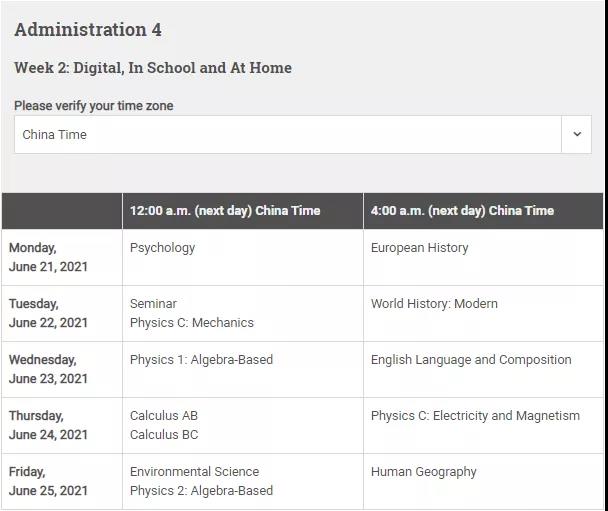Click Physics 1: Algebra-Based exam
Image resolution: width=608 pixels, height=511 pixels.
[201, 360]
